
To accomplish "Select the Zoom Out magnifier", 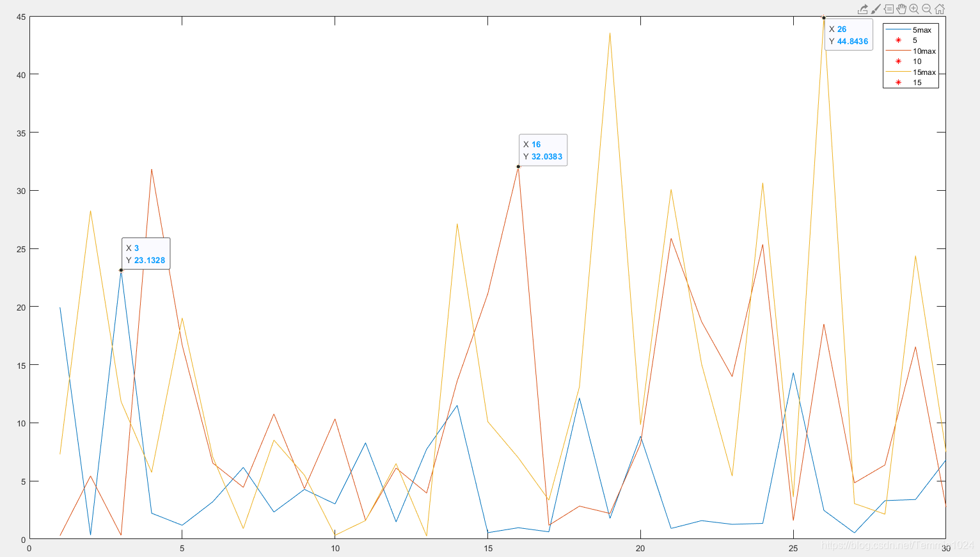I will [927, 9].
